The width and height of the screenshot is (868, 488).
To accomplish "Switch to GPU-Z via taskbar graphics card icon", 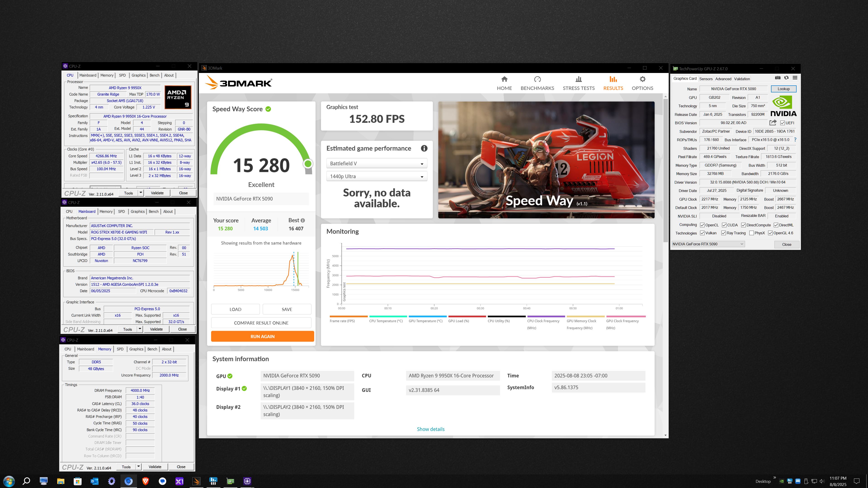I will (x=230, y=481).
